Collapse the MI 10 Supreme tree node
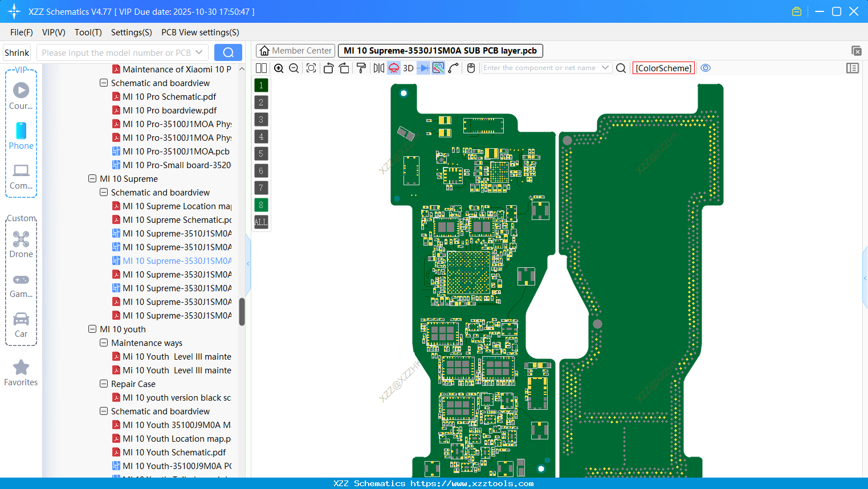The width and height of the screenshot is (868, 489). [x=92, y=178]
